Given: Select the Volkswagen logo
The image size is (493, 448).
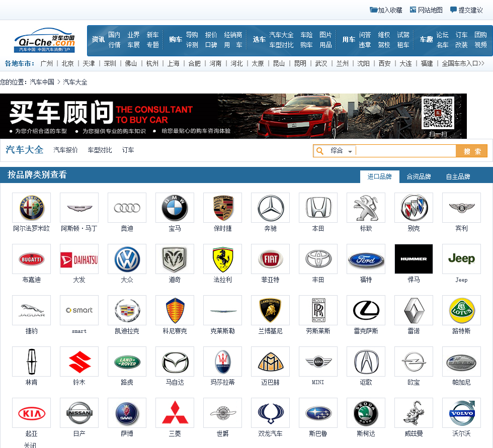Looking at the screenshot, I should click(127, 259).
